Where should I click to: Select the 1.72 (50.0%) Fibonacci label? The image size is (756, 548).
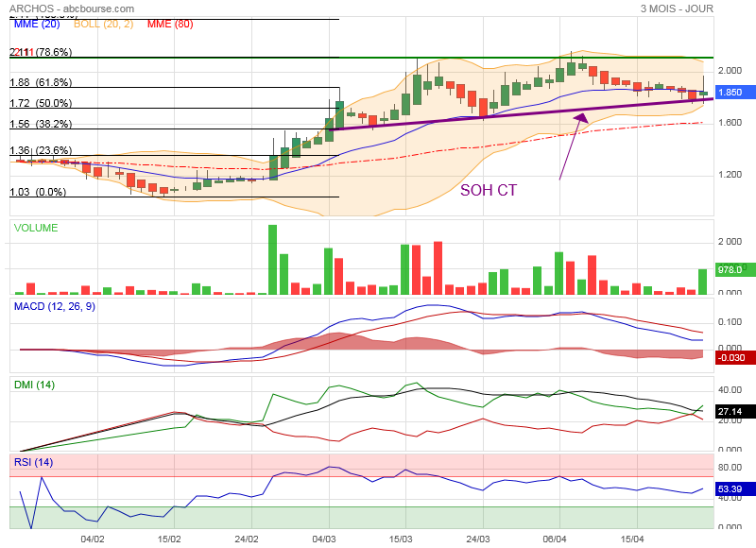tap(41, 103)
